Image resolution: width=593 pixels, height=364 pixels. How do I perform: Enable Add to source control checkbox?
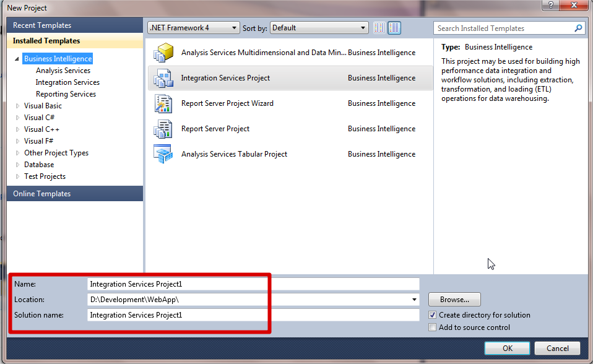[x=432, y=327]
